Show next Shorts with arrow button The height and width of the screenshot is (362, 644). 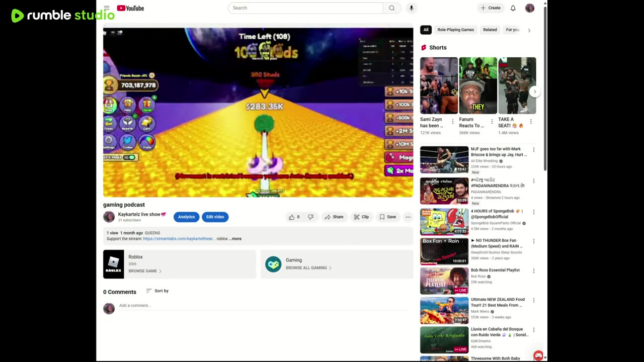pyautogui.click(x=534, y=92)
